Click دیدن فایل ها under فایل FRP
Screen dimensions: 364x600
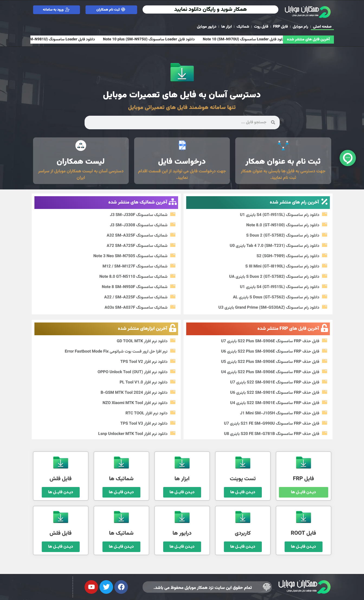[x=304, y=492]
